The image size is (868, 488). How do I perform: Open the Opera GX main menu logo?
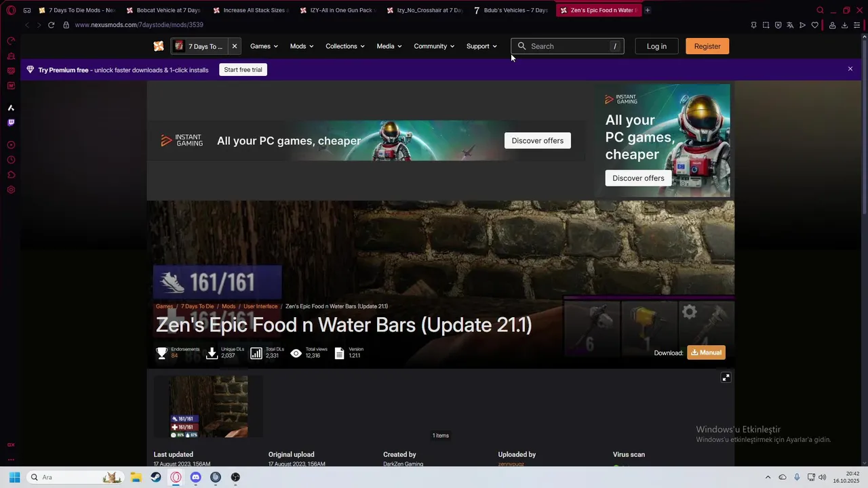click(x=11, y=10)
